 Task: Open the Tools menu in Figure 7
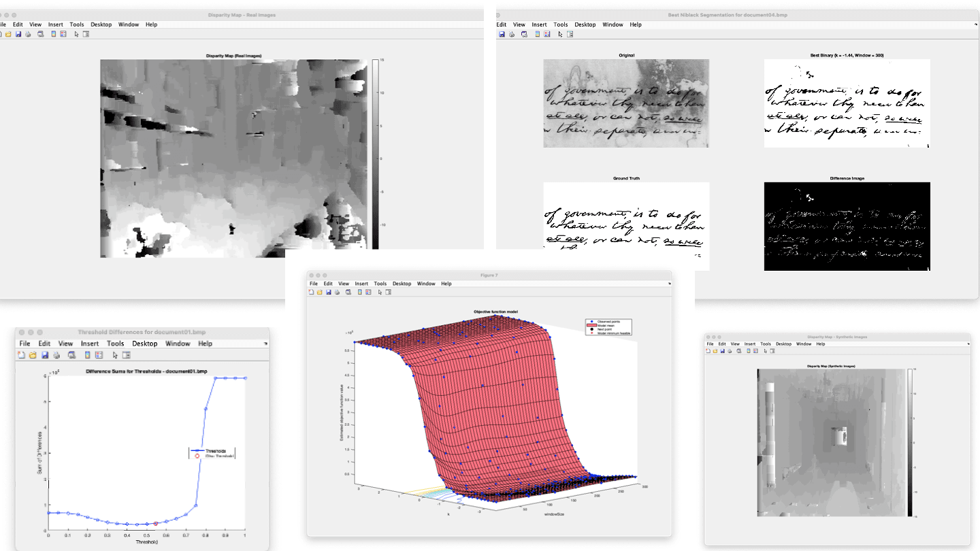(x=380, y=284)
